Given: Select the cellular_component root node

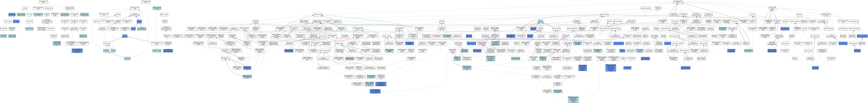Looking at the screenshot, I should (146, 2).
